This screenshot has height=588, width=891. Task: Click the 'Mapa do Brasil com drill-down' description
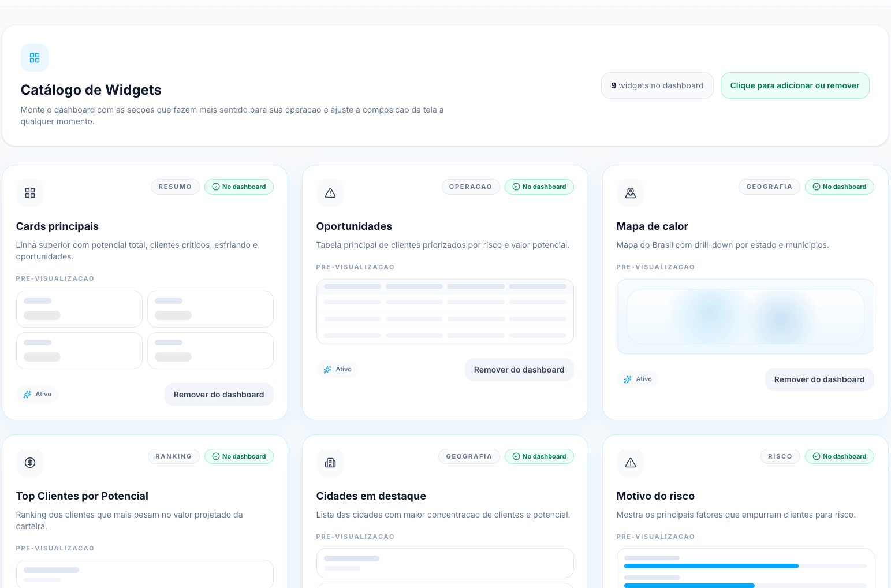coord(722,245)
